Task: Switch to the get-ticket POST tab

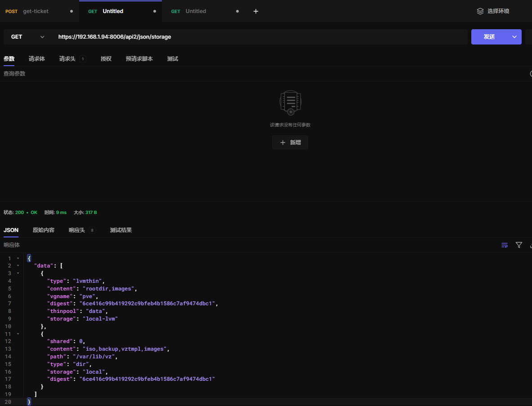Action: point(36,11)
